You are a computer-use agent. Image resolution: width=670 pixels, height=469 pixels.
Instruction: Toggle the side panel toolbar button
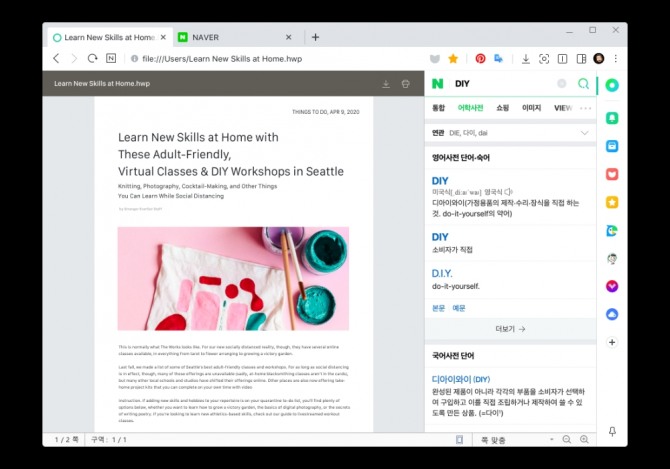point(580,59)
